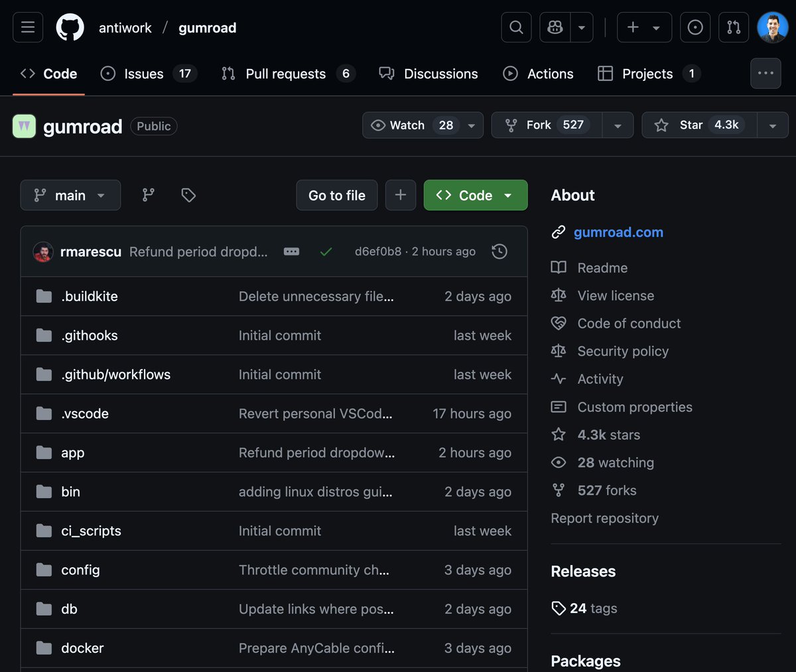
Task: Click the config folder icon
Action: (x=44, y=570)
